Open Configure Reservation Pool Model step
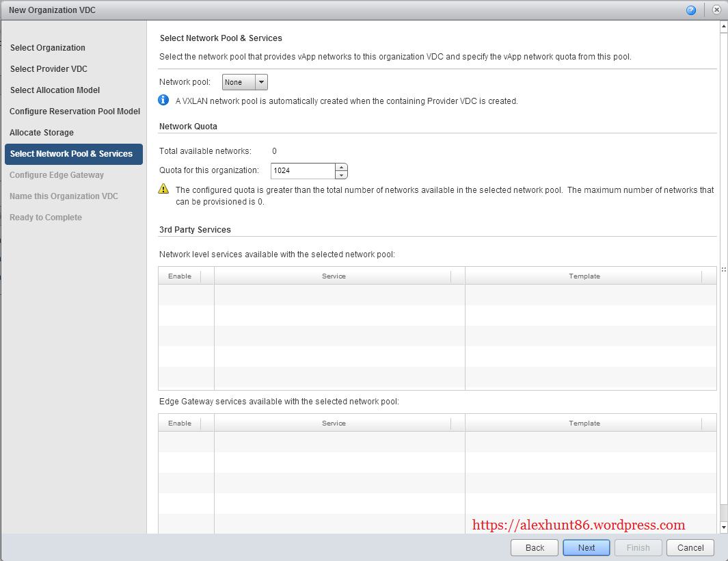Viewport: 728px width, 561px height. point(75,112)
